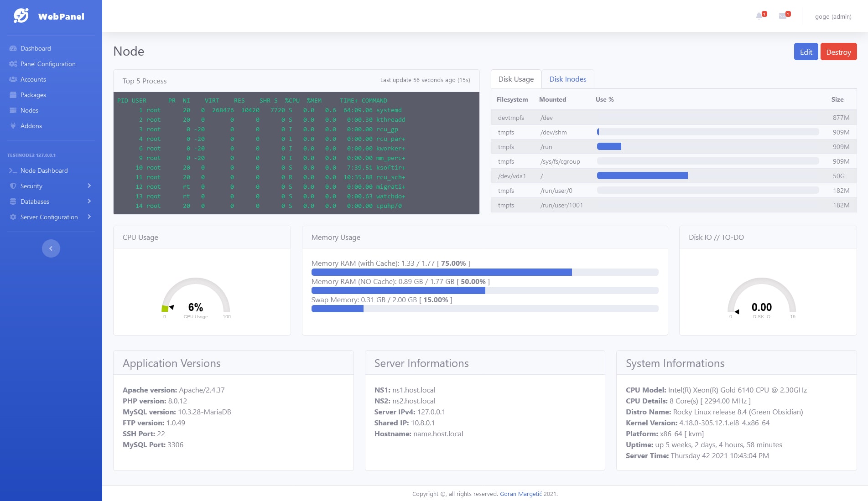
Task: Click the blue Edit button
Action: pos(806,52)
